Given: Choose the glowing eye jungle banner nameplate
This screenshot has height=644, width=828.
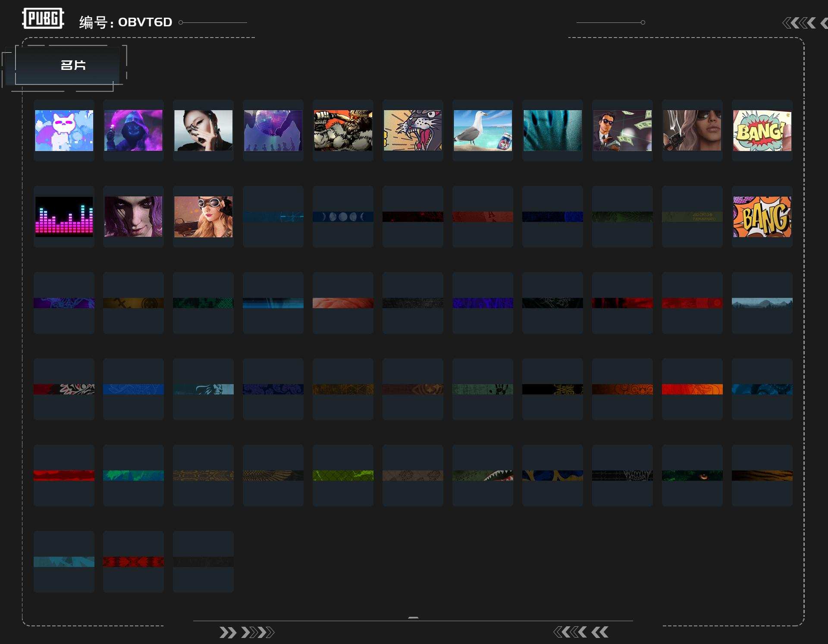Looking at the screenshot, I should pyautogui.click(x=692, y=475).
